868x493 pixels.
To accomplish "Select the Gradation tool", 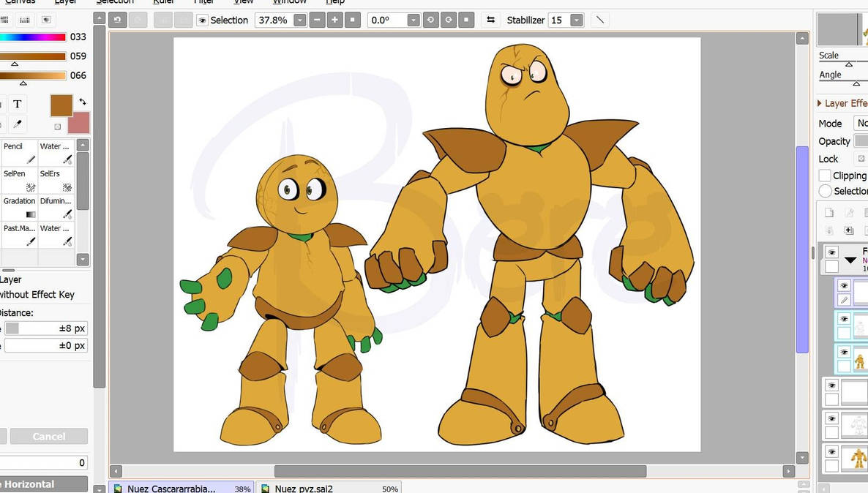I will [x=18, y=207].
